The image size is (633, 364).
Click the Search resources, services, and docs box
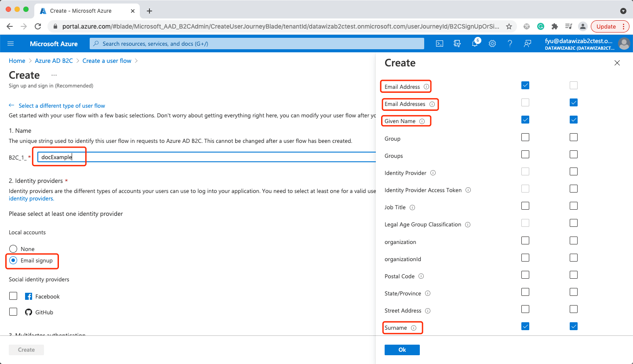click(x=257, y=44)
